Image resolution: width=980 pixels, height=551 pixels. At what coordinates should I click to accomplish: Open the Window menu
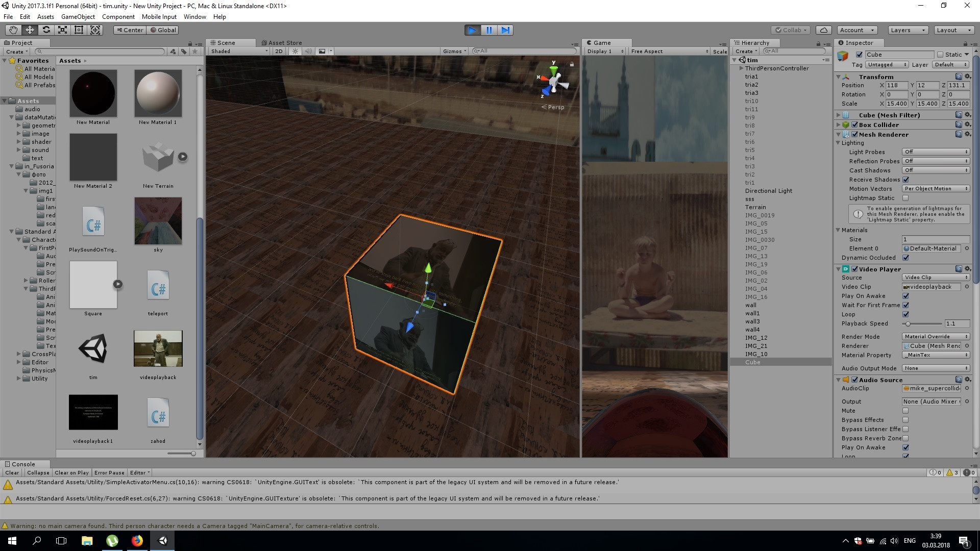point(194,17)
